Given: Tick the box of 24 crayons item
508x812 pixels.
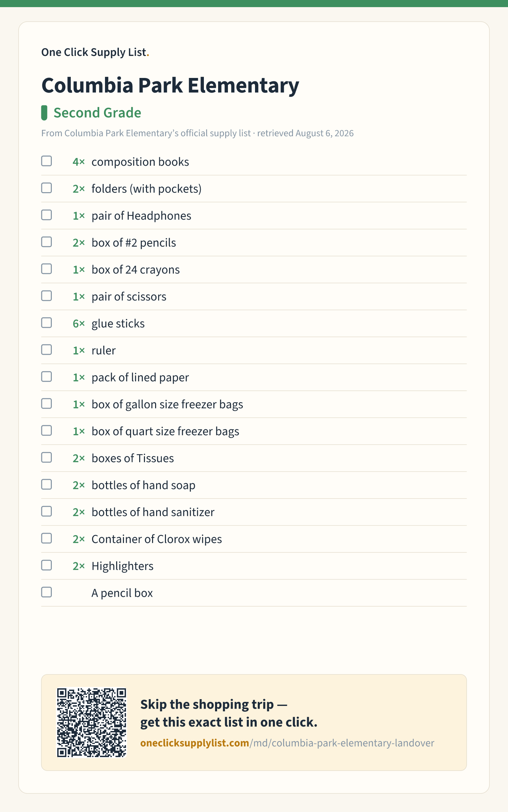Looking at the screenshot, I should point(46,269).
